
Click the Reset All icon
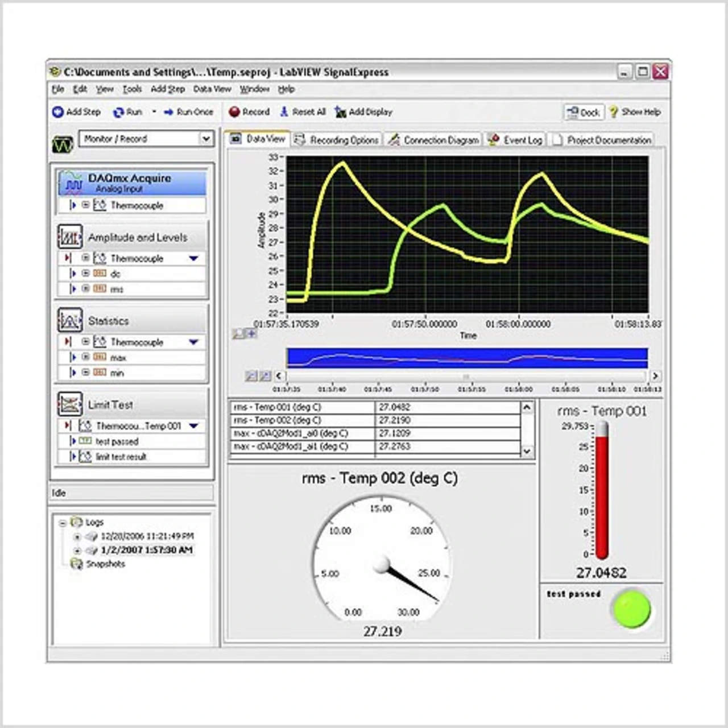(x=284, y=111)
